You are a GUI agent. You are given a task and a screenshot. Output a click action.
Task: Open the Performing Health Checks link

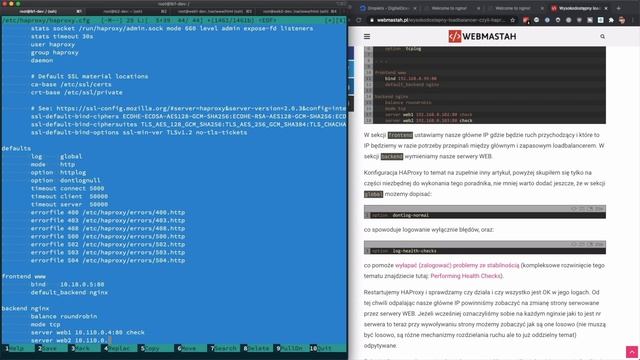[x=465, y=276]
